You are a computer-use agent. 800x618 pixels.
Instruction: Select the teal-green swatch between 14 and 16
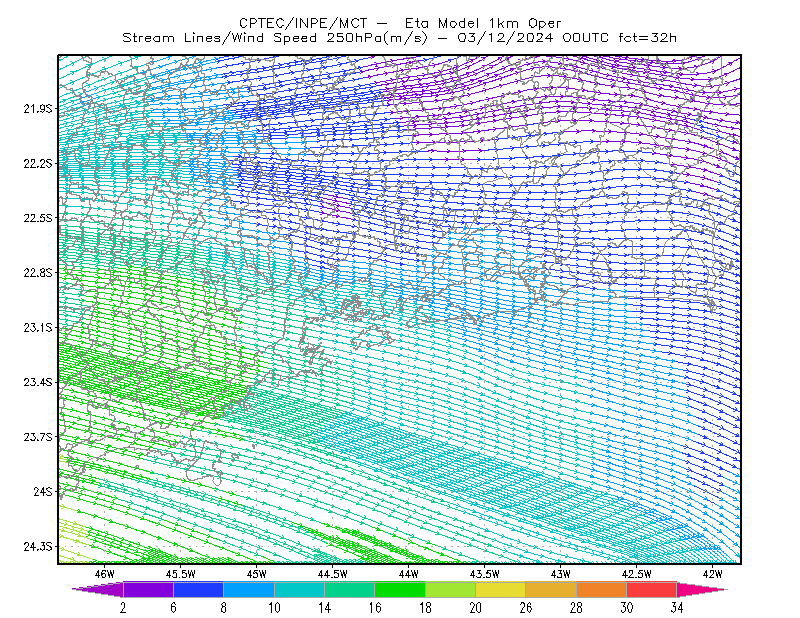click(x=349, y=589)
